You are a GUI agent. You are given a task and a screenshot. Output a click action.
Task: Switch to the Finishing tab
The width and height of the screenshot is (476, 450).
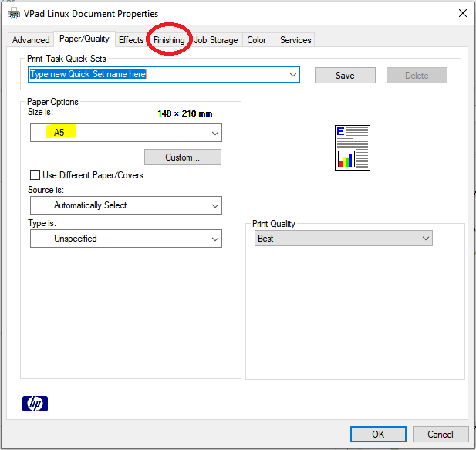169,40
